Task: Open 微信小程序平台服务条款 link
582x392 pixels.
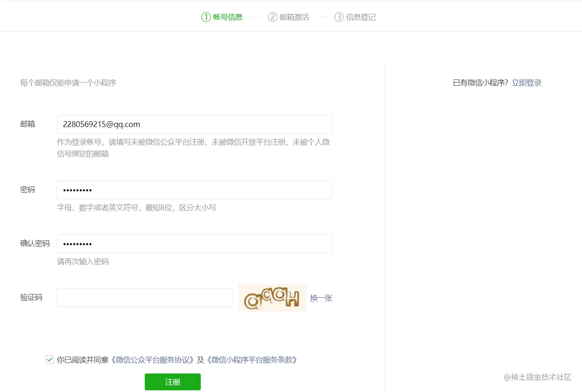Action: (252, 360)
